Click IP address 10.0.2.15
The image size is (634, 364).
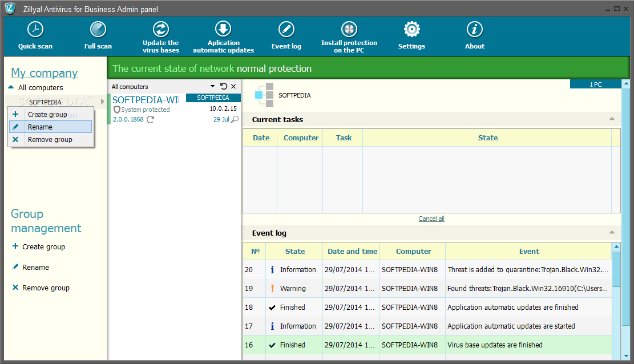(x=223, y=109)
